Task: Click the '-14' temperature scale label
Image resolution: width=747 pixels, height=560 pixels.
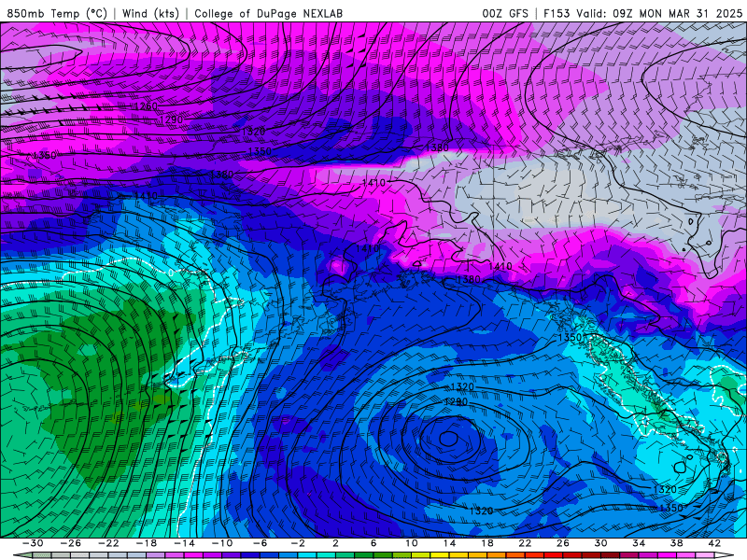Action: [x=184, y=543]
